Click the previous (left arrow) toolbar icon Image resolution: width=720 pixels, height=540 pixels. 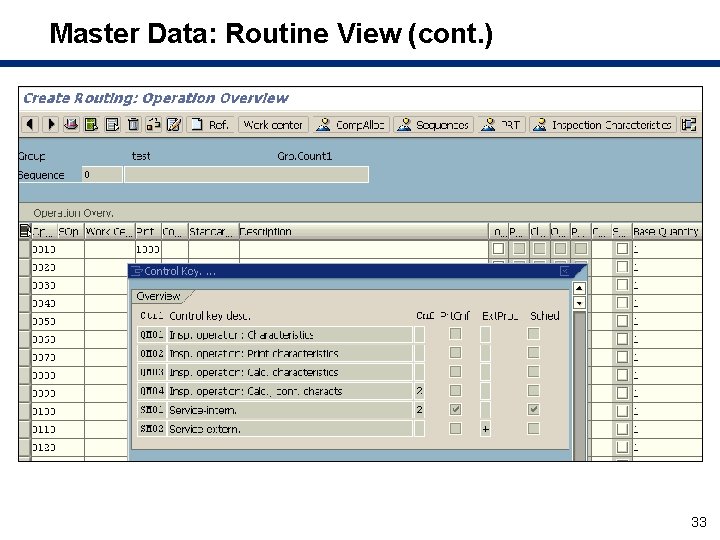click(x=30, y=124)
